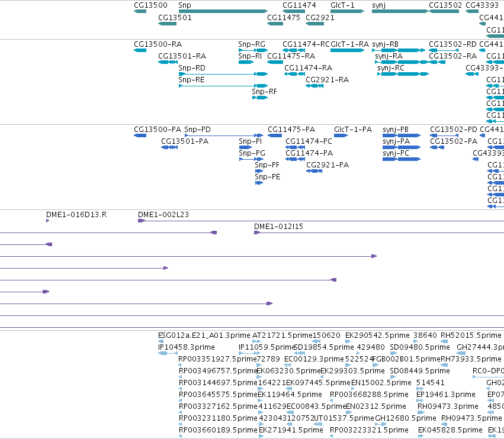The height and width of the screenshot is (439, 504).
Task: Click the synj-PA protein label
Action: 396,141
